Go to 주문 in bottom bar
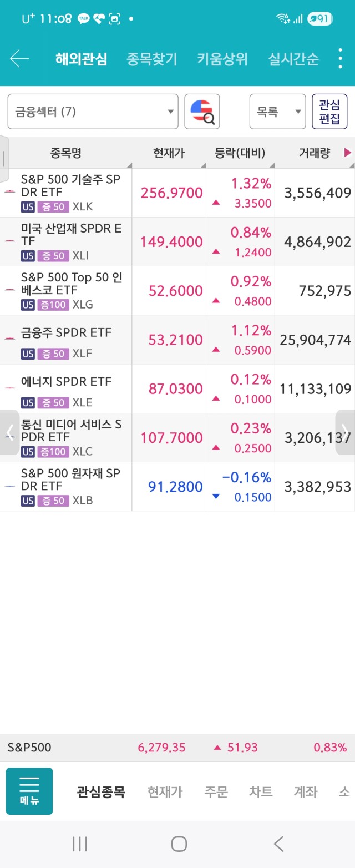 [216, 792]
